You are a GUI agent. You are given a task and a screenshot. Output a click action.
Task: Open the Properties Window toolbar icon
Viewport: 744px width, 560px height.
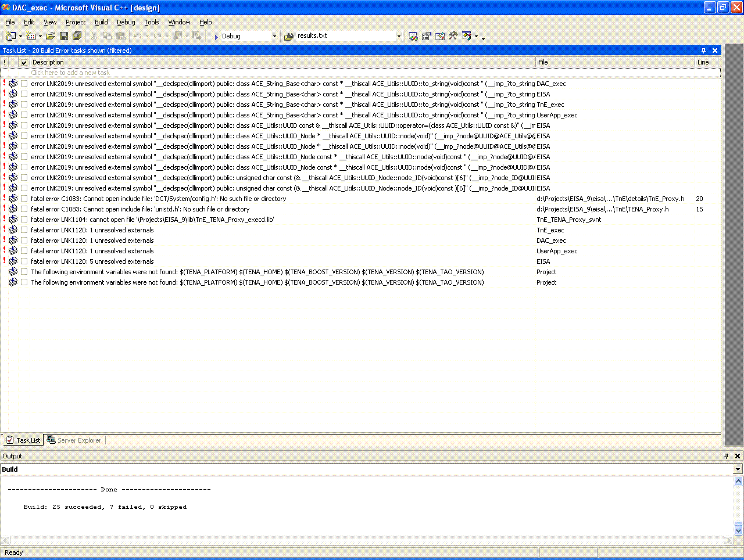pyautogui.click(x=427, y=36)
